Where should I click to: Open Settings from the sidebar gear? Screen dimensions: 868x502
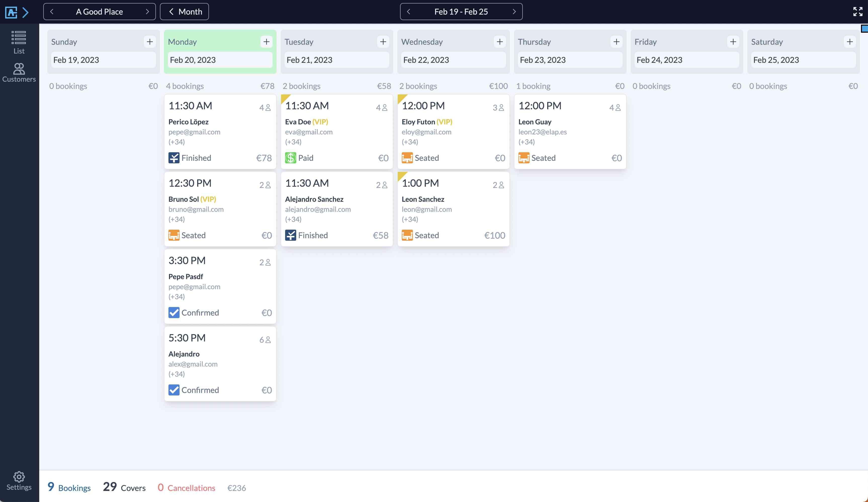(x=19, y=481)
